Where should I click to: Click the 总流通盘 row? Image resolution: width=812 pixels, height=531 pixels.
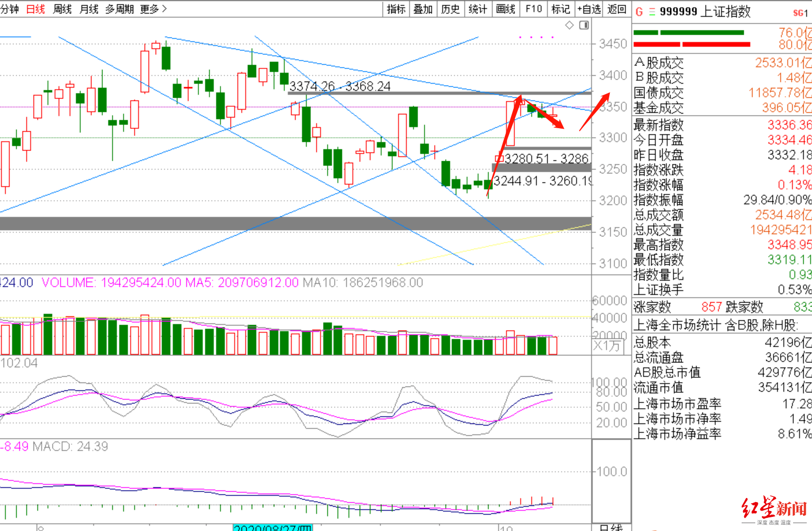pyautogui.click(x=722, y=358)
